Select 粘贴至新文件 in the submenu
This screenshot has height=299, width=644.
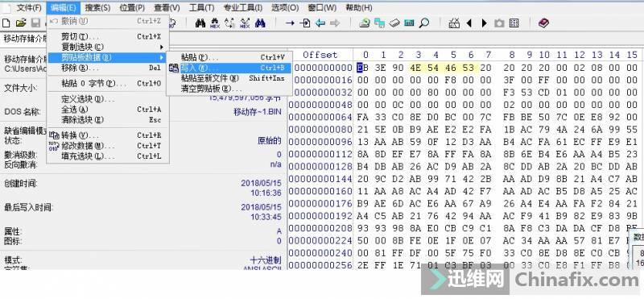pyautogui.click(x=229, y=78)
